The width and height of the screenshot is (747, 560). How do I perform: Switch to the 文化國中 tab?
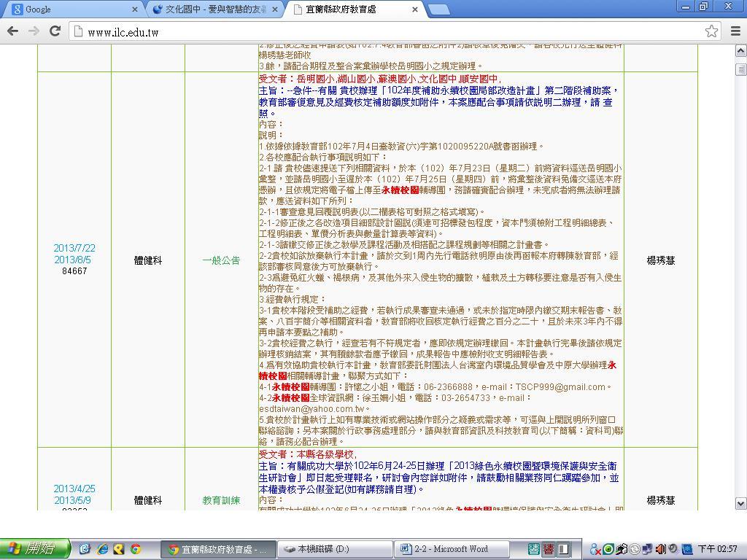pos(212,9)
